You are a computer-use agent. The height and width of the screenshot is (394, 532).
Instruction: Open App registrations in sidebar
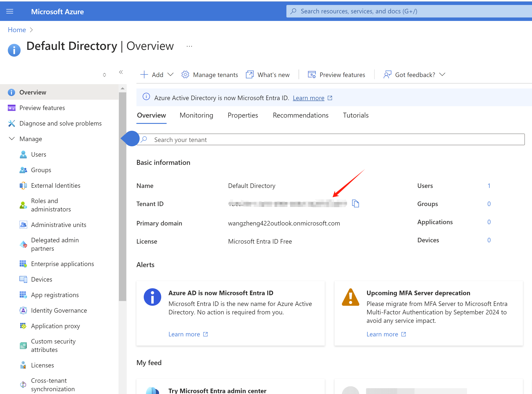55,295
